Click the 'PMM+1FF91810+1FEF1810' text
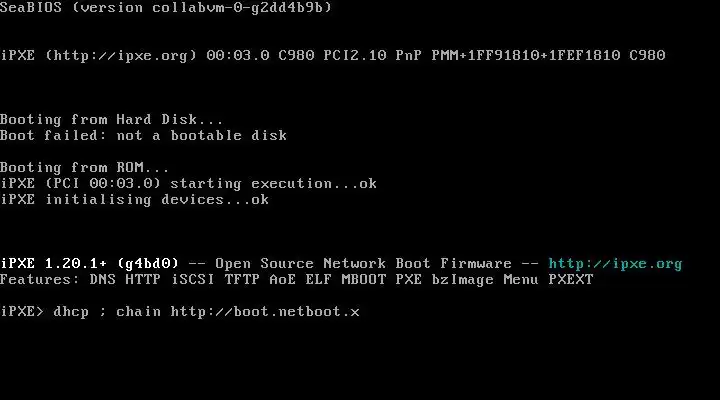The height and width of the screenshot is (400, 720). coord(526,56)
